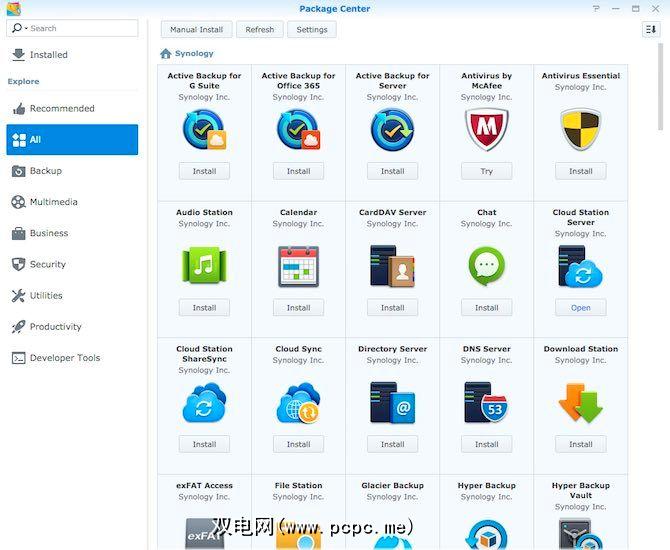Click the Hyper Backup icon
The height and width of the screenshot is (550, 670).
pos(487,535)
